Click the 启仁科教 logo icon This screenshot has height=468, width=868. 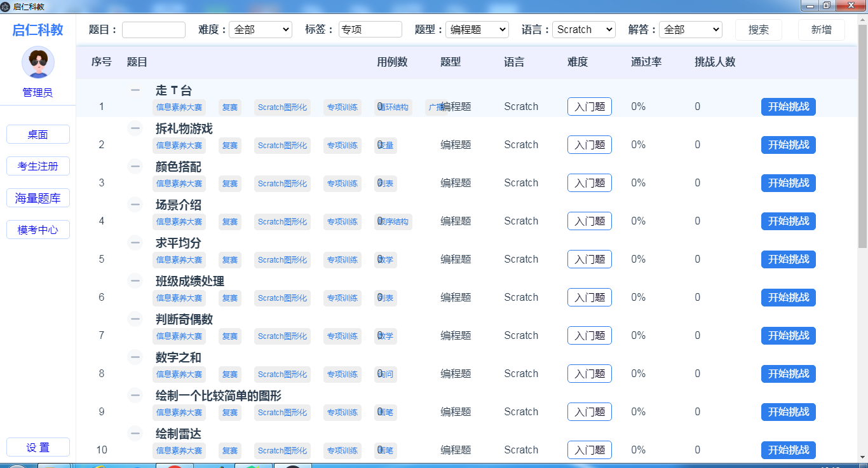(x=6, y=6)
